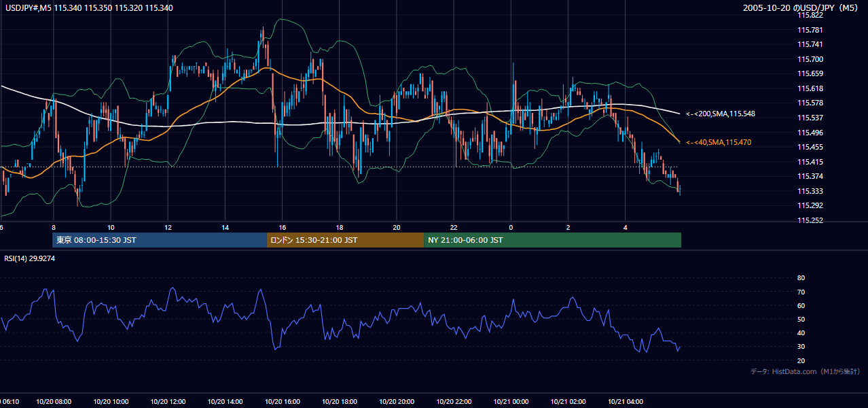The width and height of the screenshot is (868, 408).
Task: Click RSI scale value 80
Action: click(x=801, y=278)
